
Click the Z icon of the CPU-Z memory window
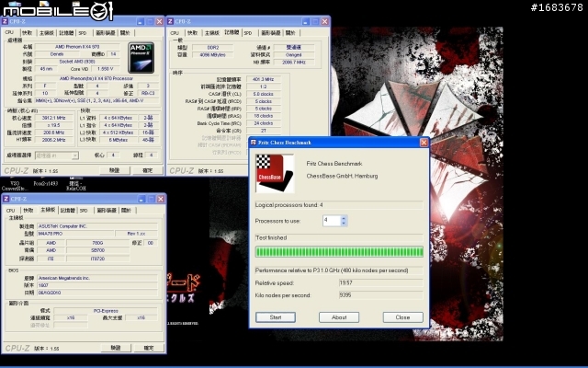point(170,21)
